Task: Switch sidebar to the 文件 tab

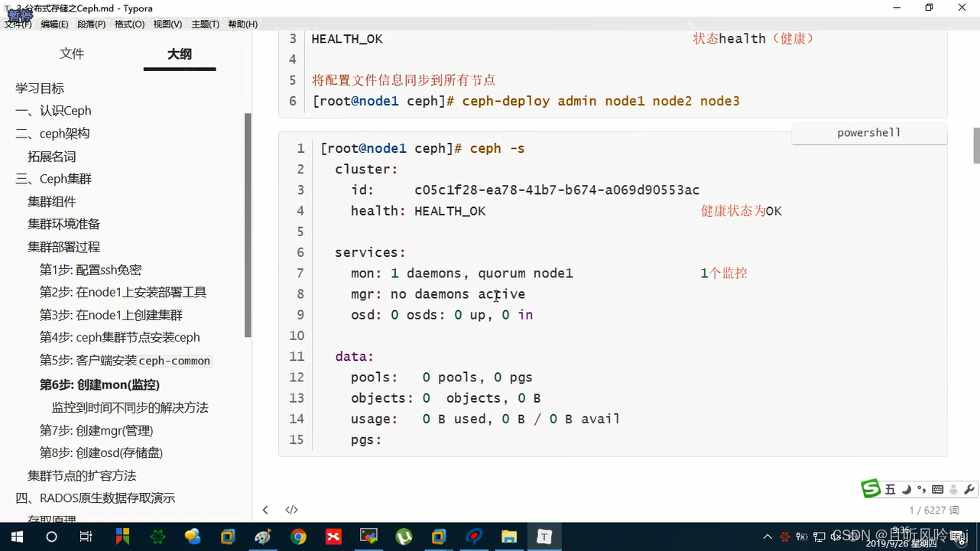Action: pyautogui.click(x=72, y=53)
